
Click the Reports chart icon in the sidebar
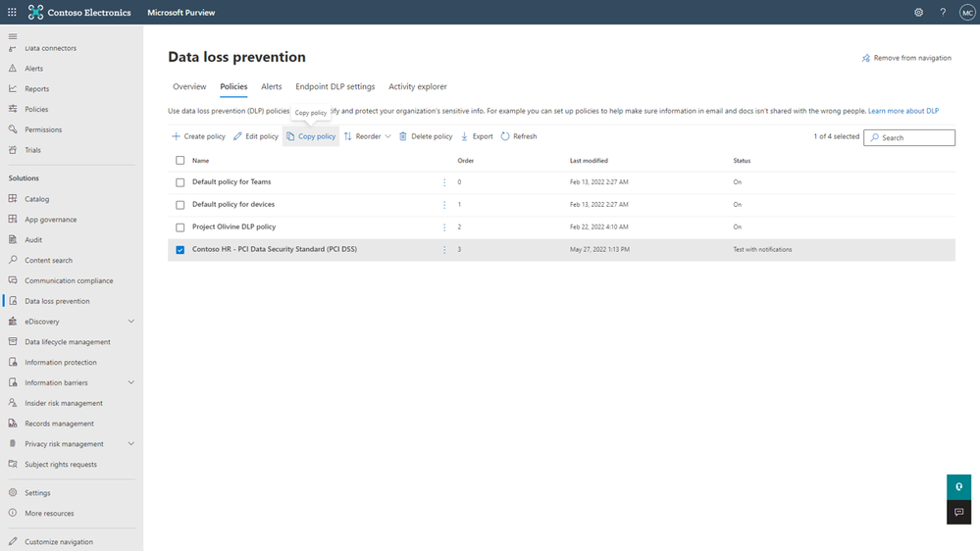(x=13, y=88)
